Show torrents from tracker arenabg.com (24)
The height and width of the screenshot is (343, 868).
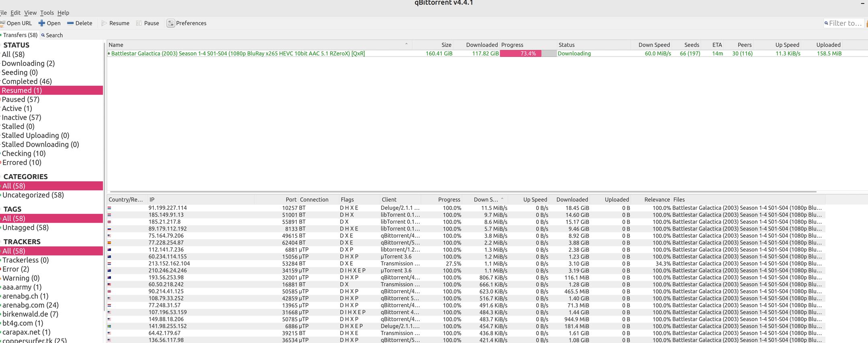click(x=31, y=305)
